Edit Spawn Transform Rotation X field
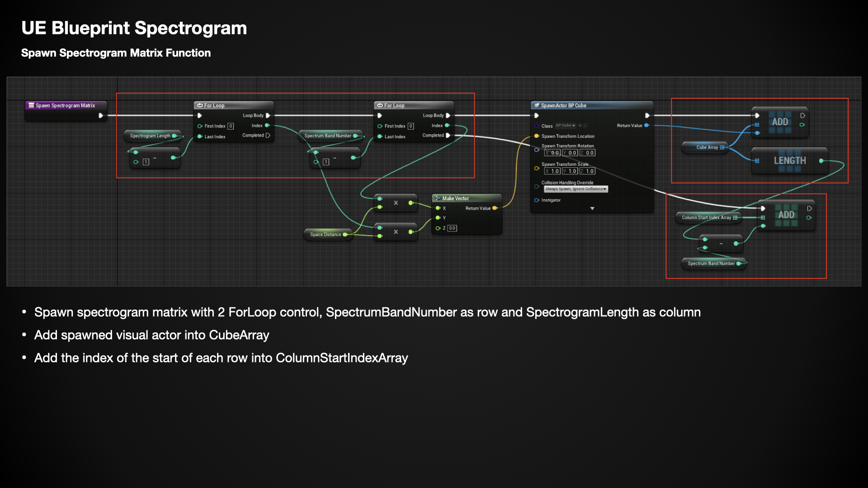 (x=552, y=153)
